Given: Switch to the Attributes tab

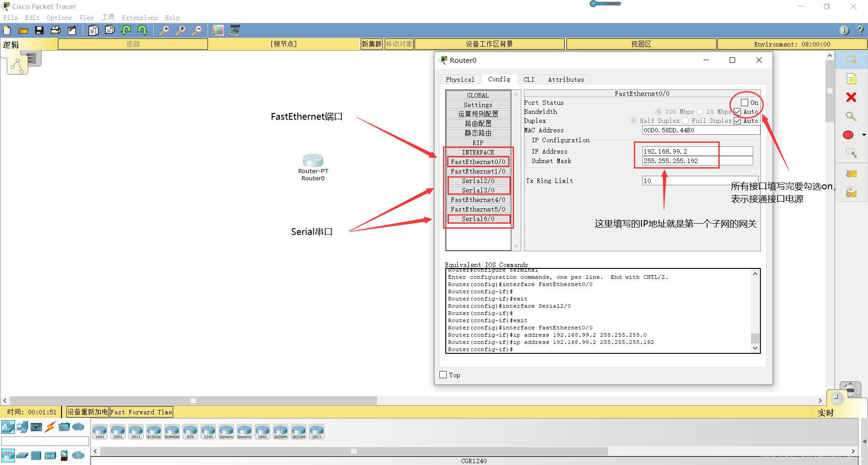Looking at the screenshot, I should (566, 80).
